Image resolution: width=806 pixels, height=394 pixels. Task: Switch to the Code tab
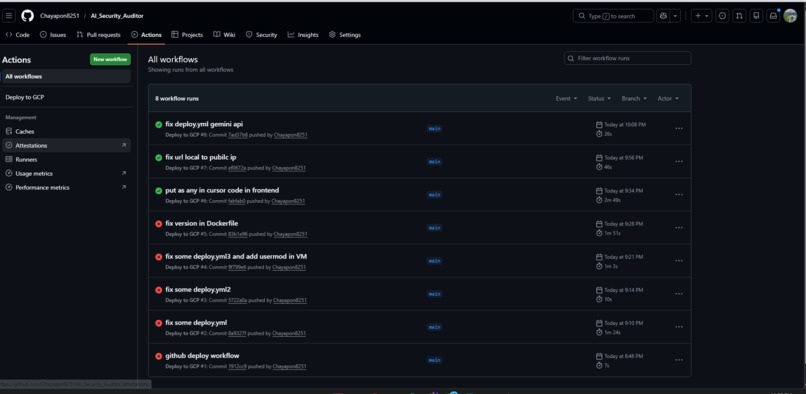[17, 35]
